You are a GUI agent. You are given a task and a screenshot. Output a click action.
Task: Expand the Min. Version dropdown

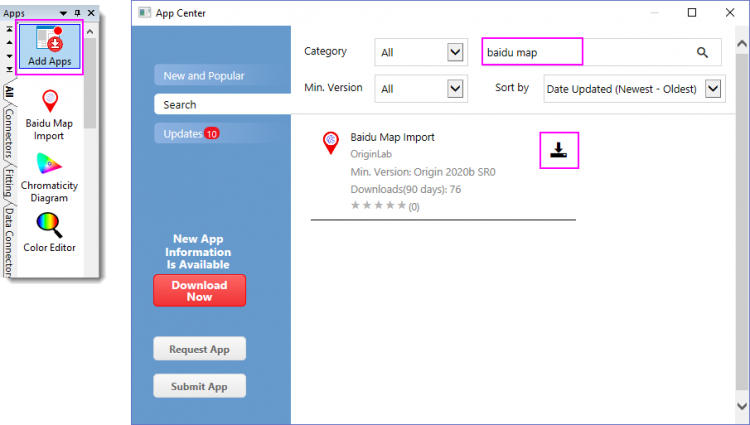point(455,89)
